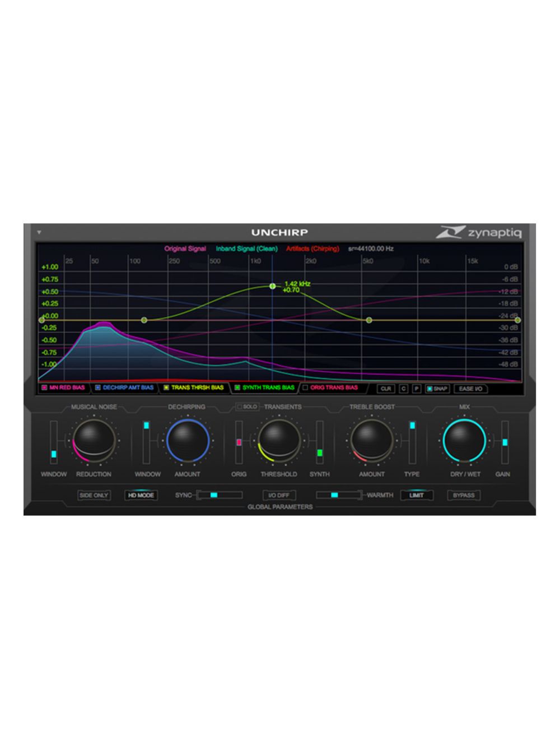
Task: Click the SYNC slider handle
Action: click(x=214, y=495)
